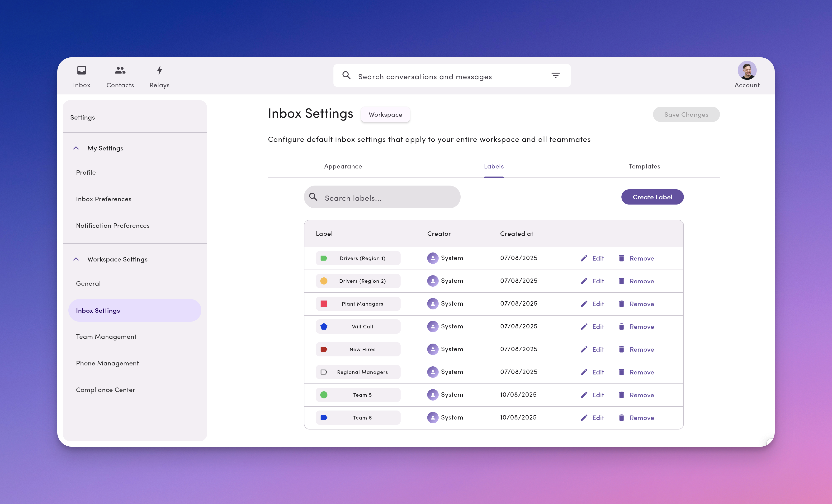
Task: Click the search filter icon in search bar
Action: pyautogui.click(x=555, y=75)
